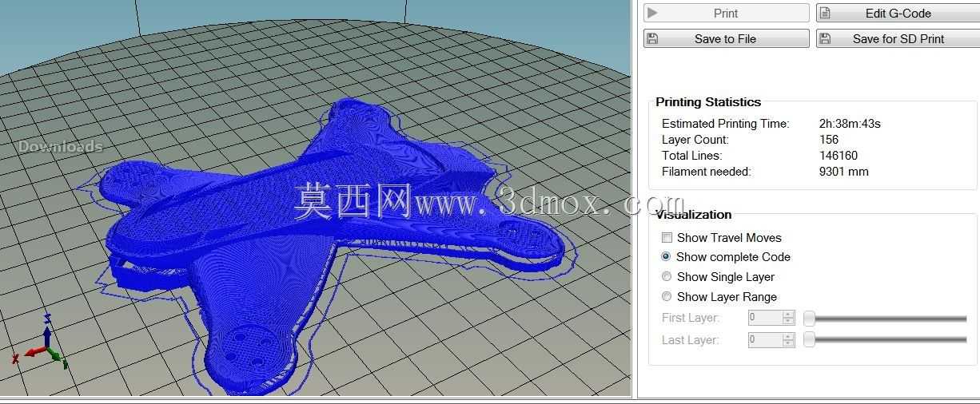Click Save for SD Print

point(898,38)
